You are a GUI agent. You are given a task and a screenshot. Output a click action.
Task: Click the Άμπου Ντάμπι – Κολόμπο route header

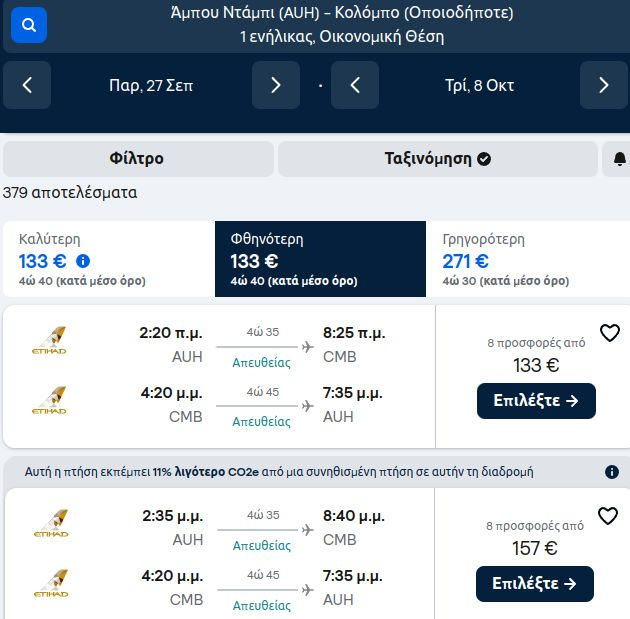[x=342, y=13]
